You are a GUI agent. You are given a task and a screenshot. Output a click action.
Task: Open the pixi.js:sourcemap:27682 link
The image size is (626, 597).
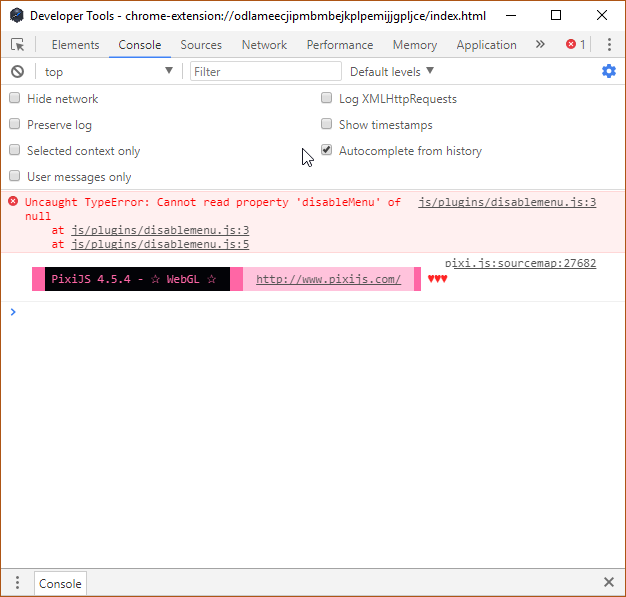click(521, 263)
